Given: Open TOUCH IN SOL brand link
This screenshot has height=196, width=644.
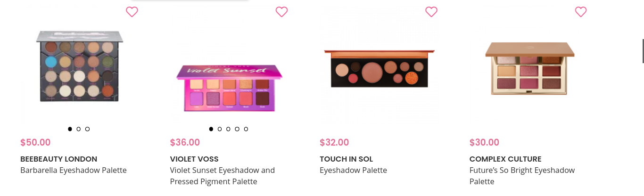Looking at the screenshot, I should [347, 159].
